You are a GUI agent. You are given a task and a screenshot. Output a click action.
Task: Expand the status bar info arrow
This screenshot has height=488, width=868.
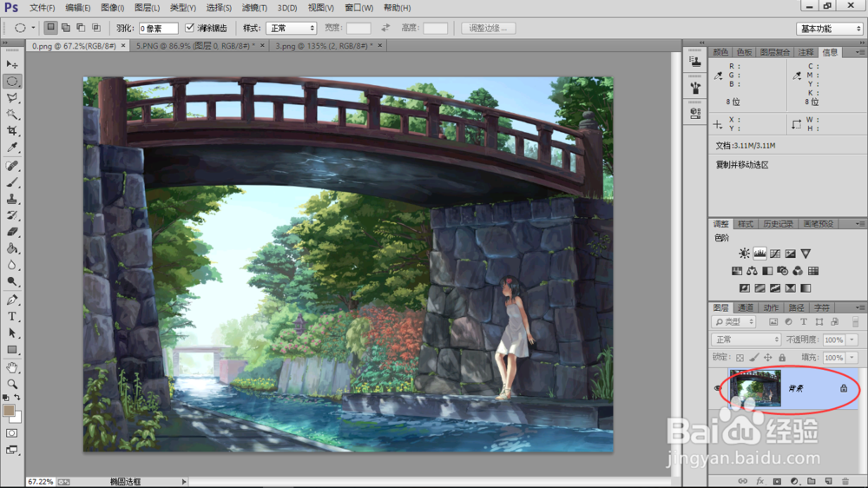(184, 482)
